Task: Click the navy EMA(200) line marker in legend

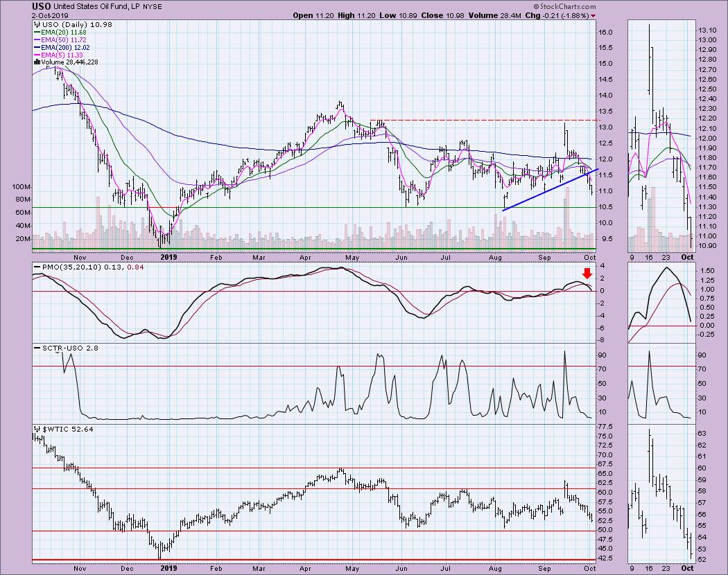Action: (x=37, y=47)
